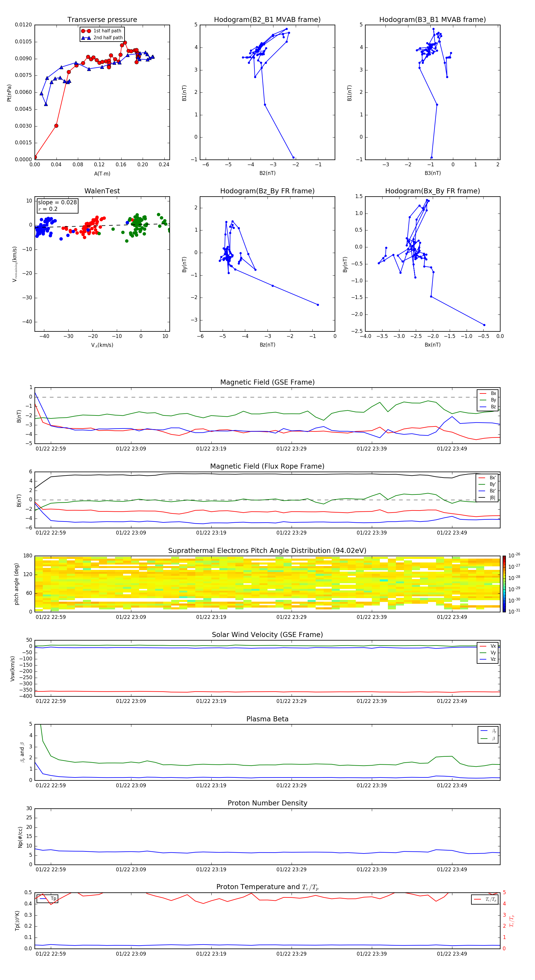Click the 'A(T·m)' x-axis label
This screenshot has height=980, width=535.
102,173
